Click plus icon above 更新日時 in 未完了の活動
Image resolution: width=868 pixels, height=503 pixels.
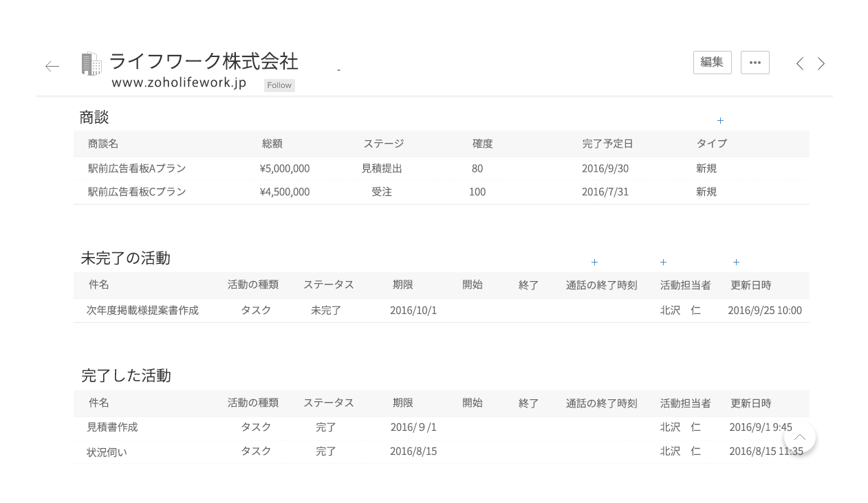[x=736, y=262]
